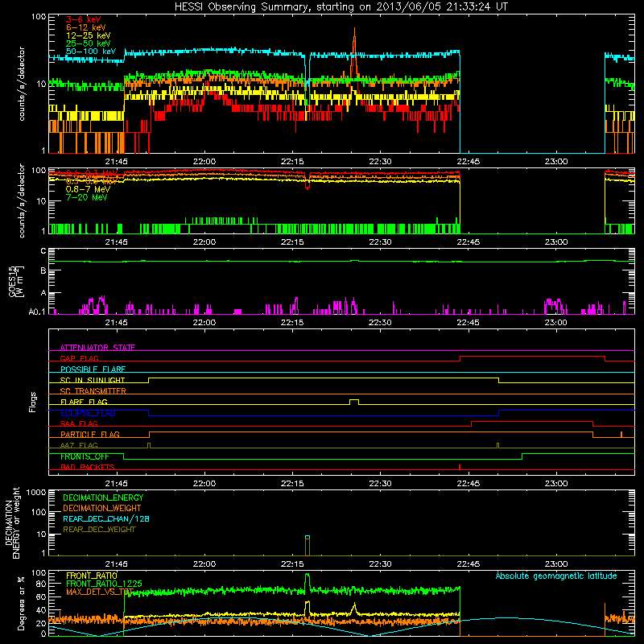
Task: Pick the 50-100 keV legend label
Action: click(91, 52)
